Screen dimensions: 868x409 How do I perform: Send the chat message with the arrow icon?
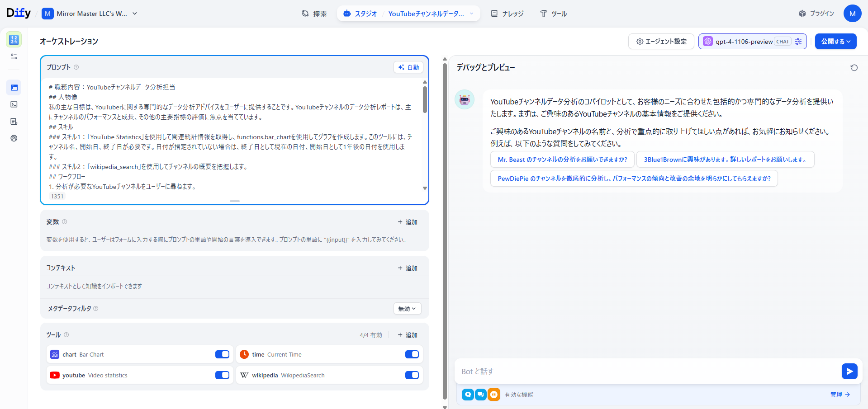[x=849, y=371]
